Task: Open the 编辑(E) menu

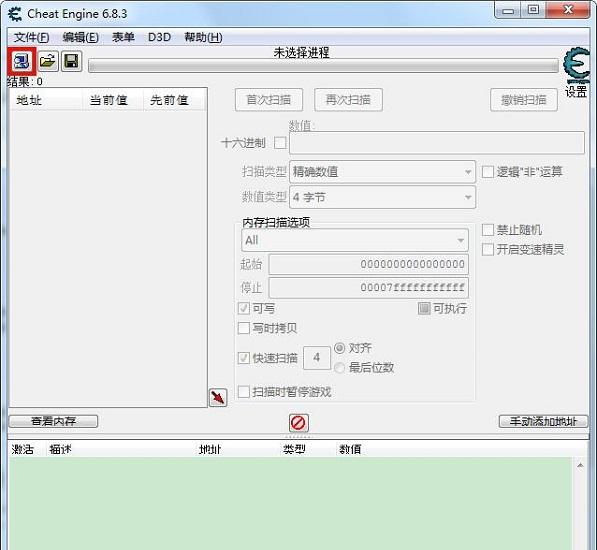Action: (81, 37)
